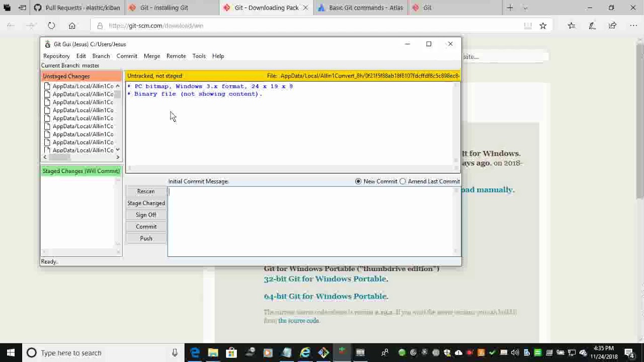Viewport: 644px width, 362px height.
Task: Click the Push button
Action: [146, 238]
